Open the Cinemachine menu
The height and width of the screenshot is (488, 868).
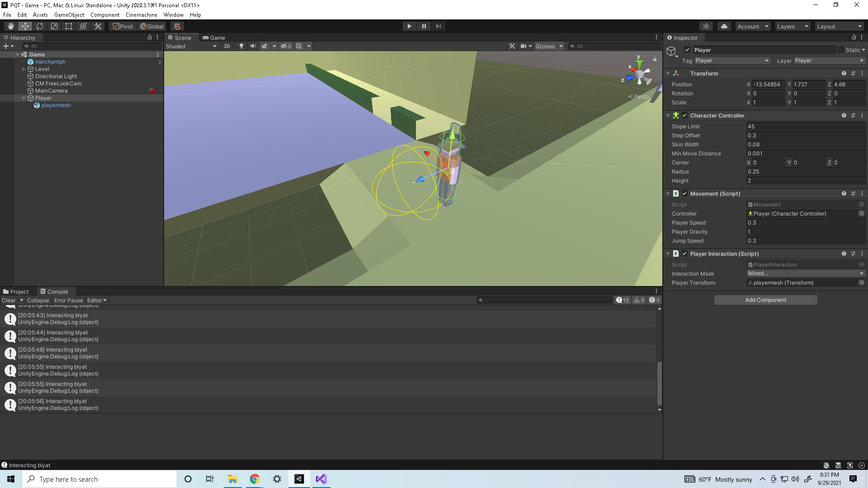click(x=142, y=14)
